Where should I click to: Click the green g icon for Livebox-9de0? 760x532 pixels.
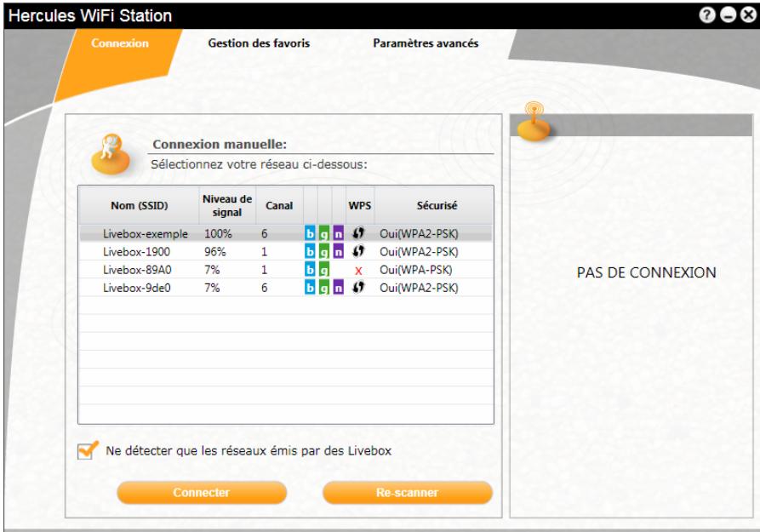click(x=323, y=288)
